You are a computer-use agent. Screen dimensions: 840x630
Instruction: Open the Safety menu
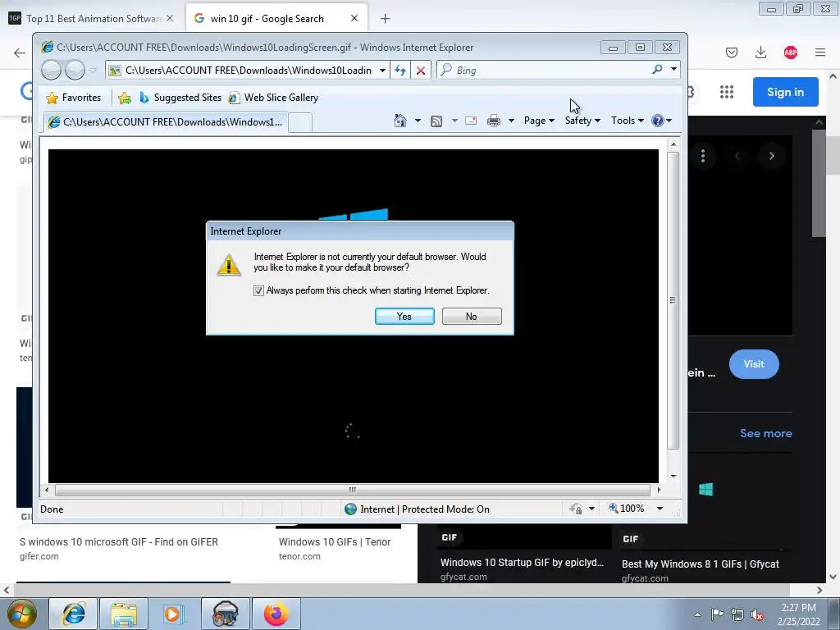(x=582, y=121)
